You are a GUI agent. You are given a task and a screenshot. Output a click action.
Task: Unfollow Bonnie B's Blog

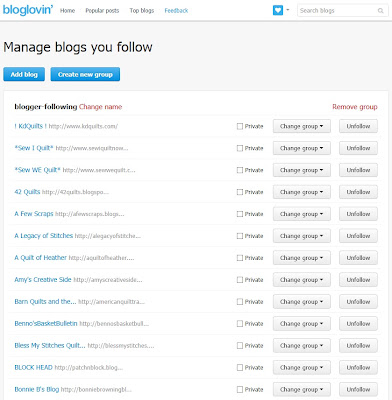(358, 389)
